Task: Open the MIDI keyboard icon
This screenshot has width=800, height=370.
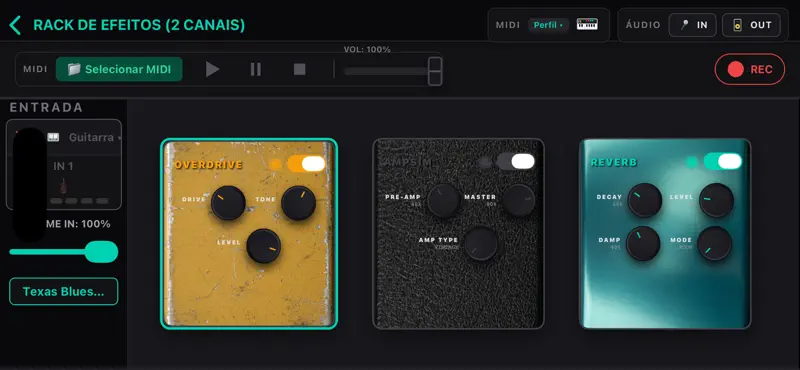Action: click(x=587, y=24)
